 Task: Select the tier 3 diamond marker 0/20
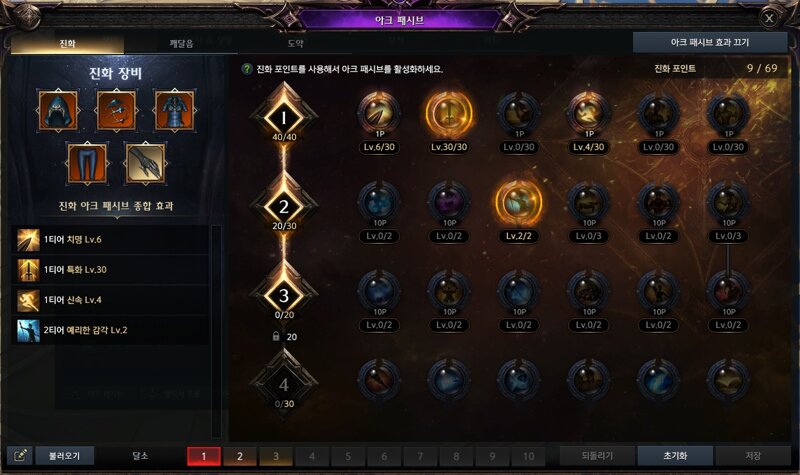click(284, 295)
